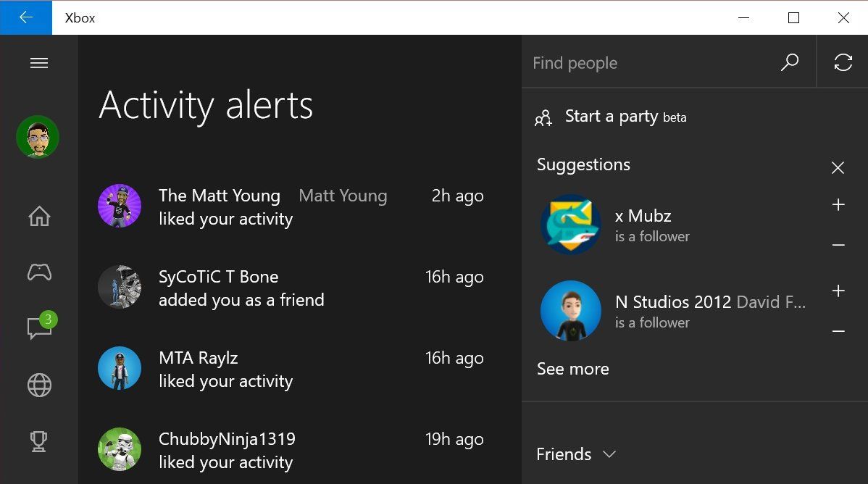Click the Start a party icon
Image resolution: width=868 pixels, height=484 pixels.
pyautogui.click(x=543, y=117)
